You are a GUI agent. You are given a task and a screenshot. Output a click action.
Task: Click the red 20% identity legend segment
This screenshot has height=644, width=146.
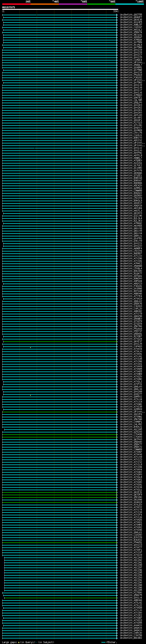pos(16,4)
